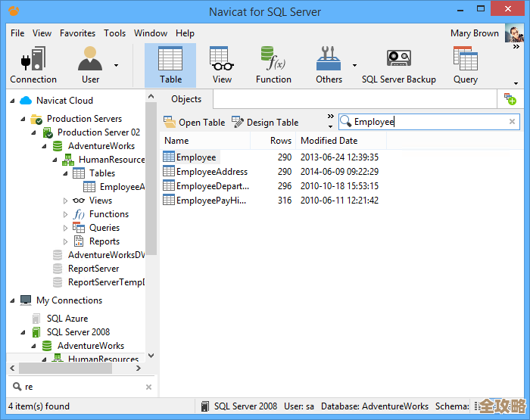This screenshot has width=530, height=420.
Task: Expand the Functions tree node
Action: point(66,214)
